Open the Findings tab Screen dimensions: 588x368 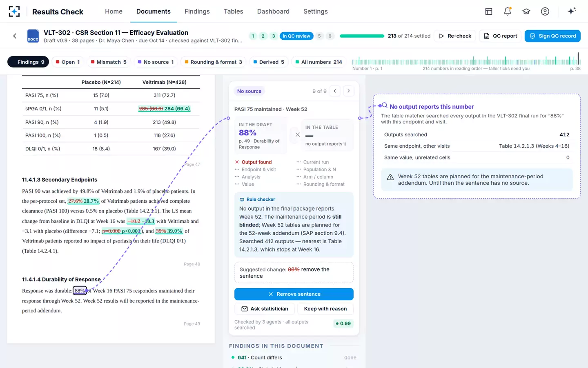point(197,11)
